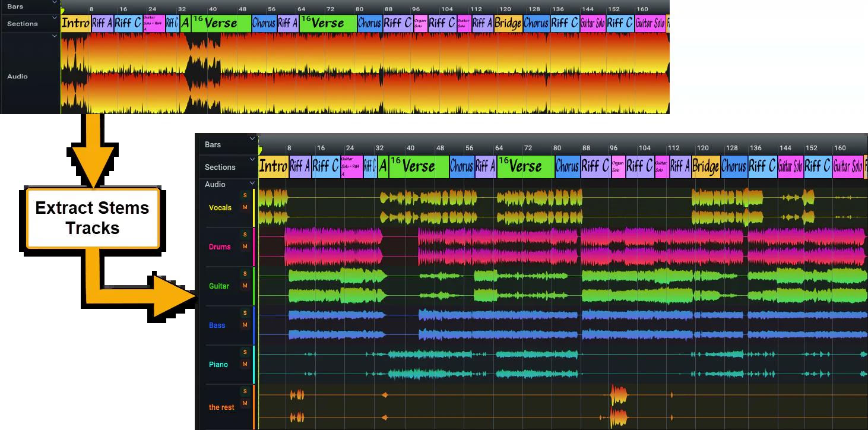Solo the Vocals stem track

pos(245,195)
